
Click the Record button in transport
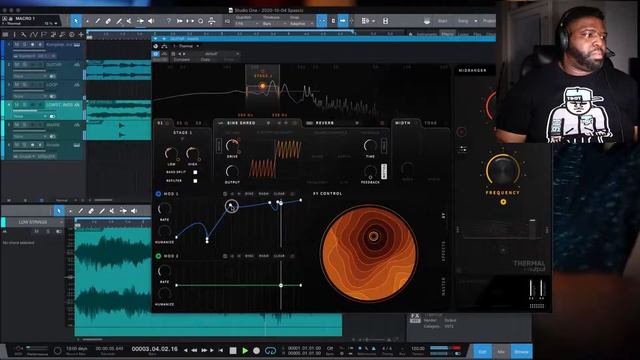[x=256, y=350]
